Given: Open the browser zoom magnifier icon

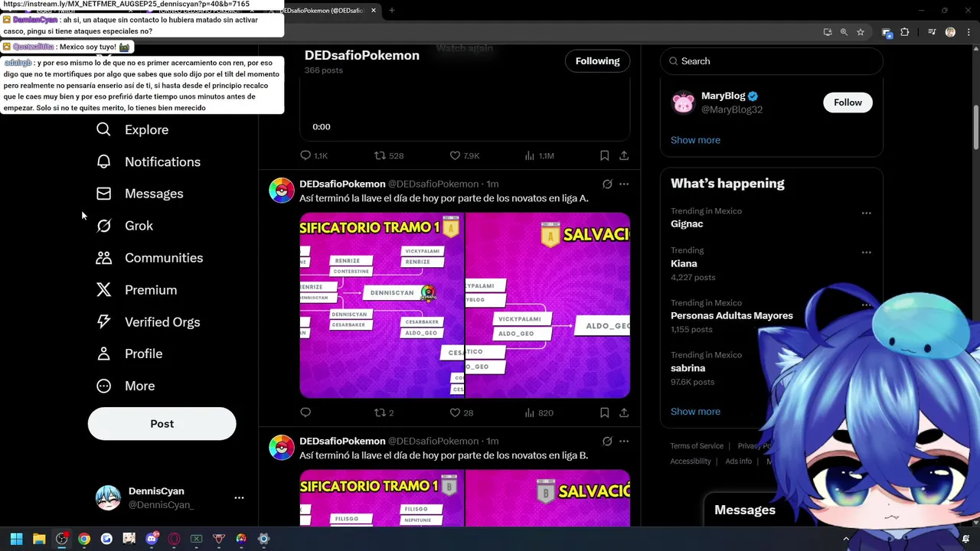Looking at the screenshot, I should [844, 32].
